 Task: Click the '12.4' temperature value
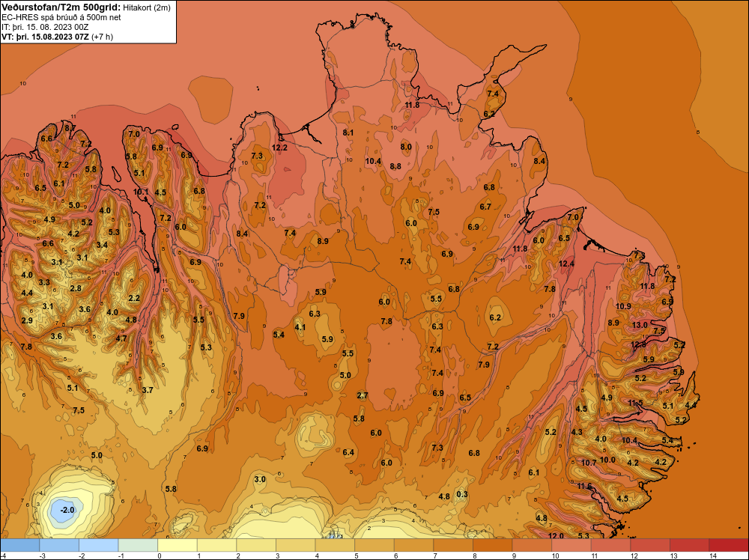(566, 264)
